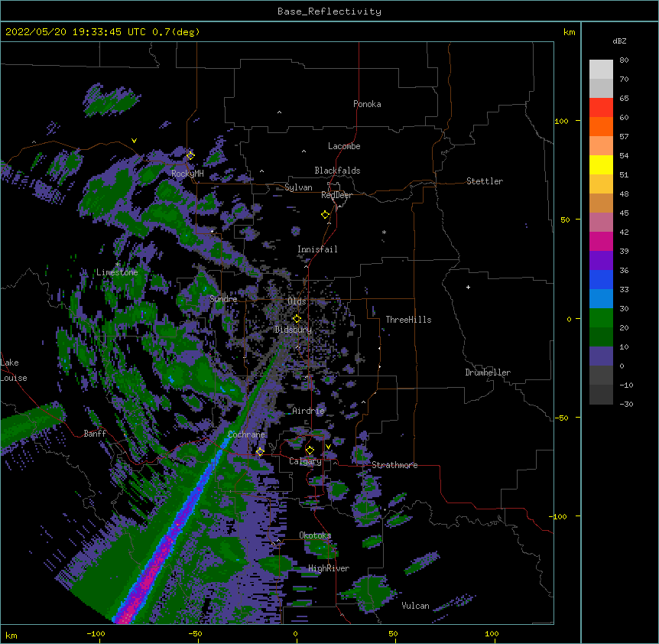Click the Base_Reflectivity title
Image resolution: width=659 pixels, height=644 pixels.
[329, 11]
